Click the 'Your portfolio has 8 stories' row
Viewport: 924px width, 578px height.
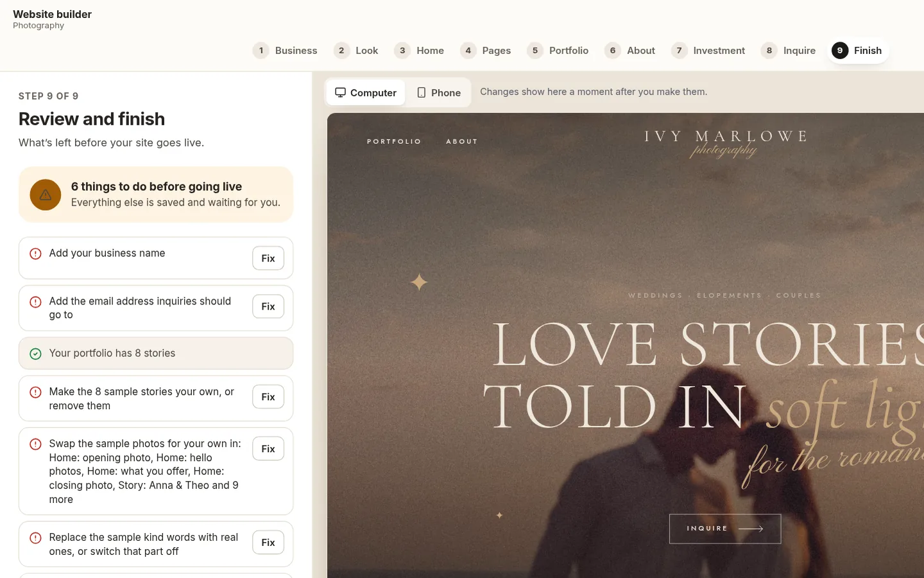click(156, 353)
